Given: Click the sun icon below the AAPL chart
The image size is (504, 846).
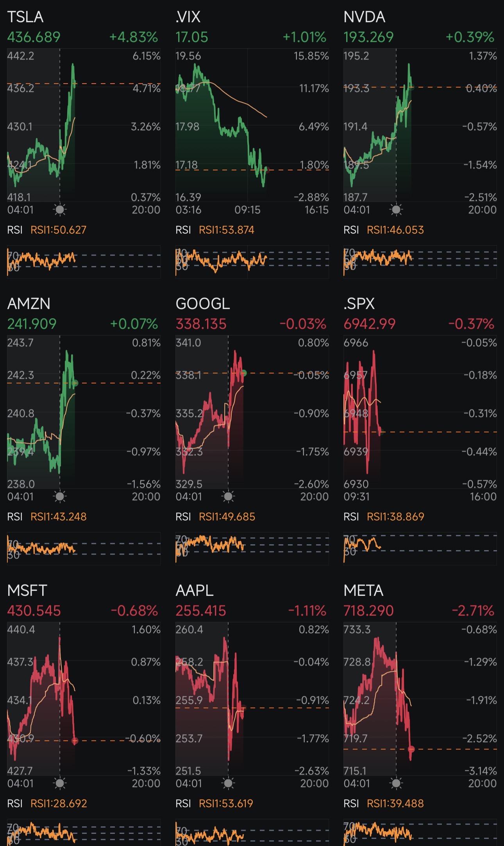Looking at the screenshot, I should [x=228, y=783].
